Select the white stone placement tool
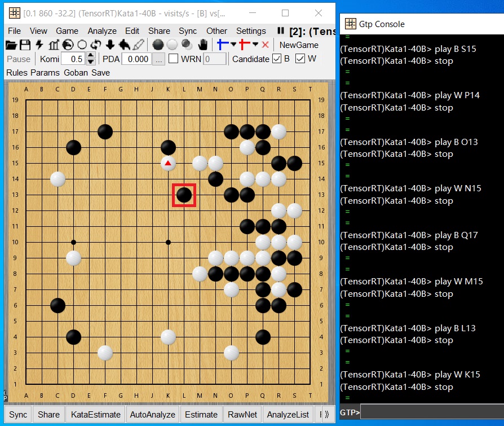Screen dimensions: 504x426 pos(172,45)
